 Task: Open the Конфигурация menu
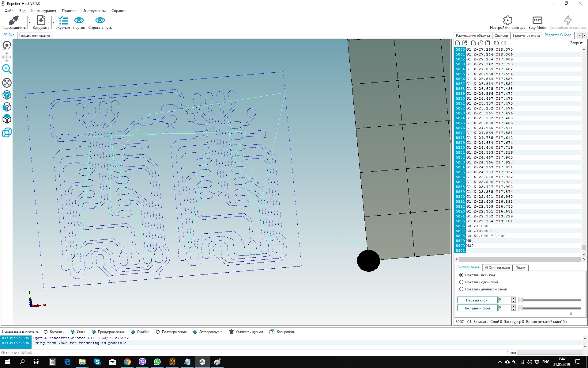[43, 11]
